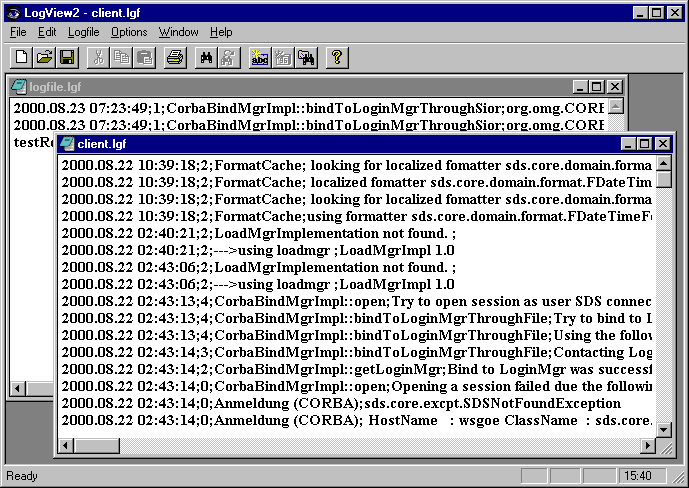The image size is (689, 488).
Task: Select 'bindToLoginMgrThroughFile;Using the follow' line
Action: (357, 335)
